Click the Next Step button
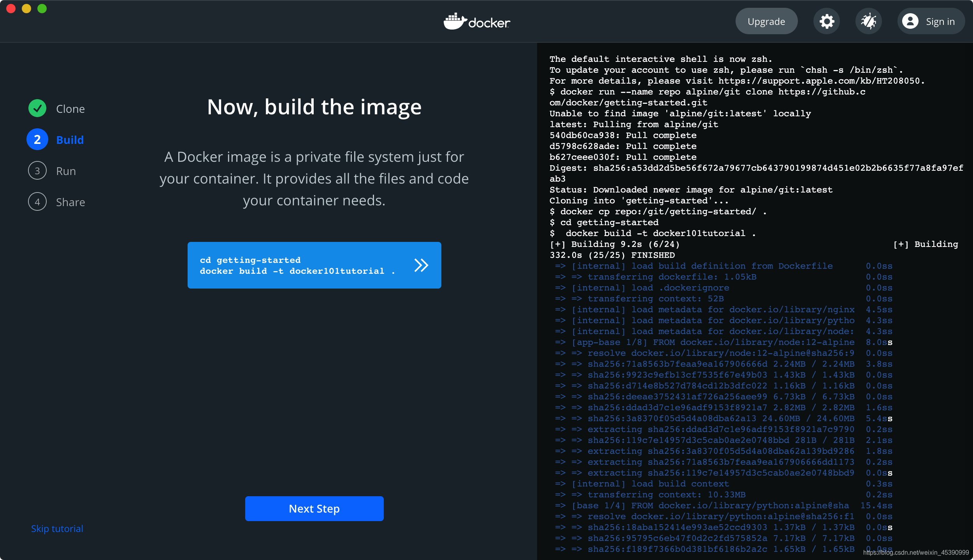This screenshot has height=560, width=973. (314, 509)
